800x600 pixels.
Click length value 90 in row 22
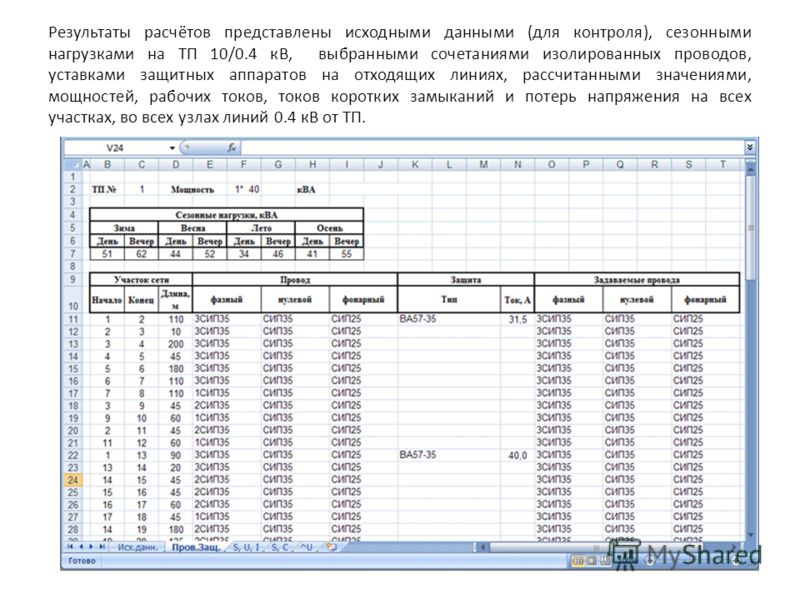tap(176, 455)
